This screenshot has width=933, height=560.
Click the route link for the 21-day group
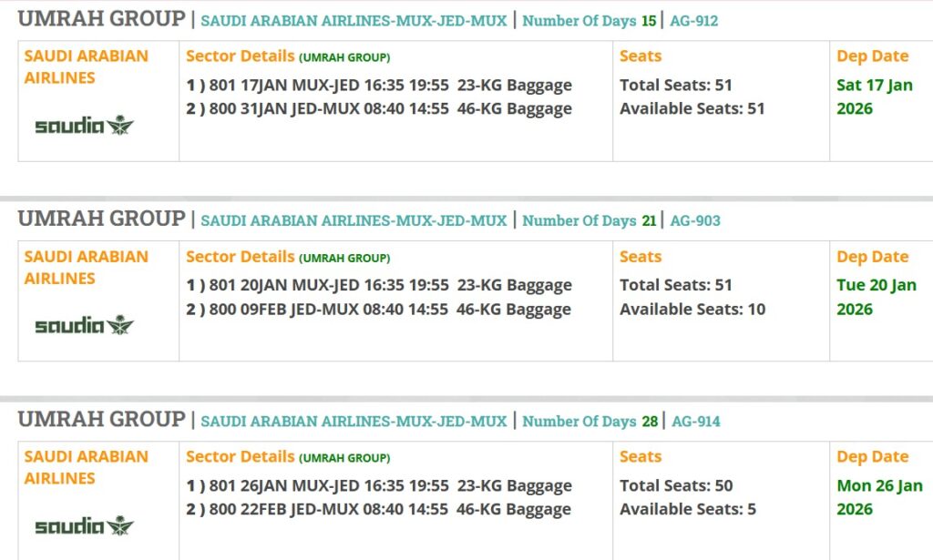pos(354,220)
